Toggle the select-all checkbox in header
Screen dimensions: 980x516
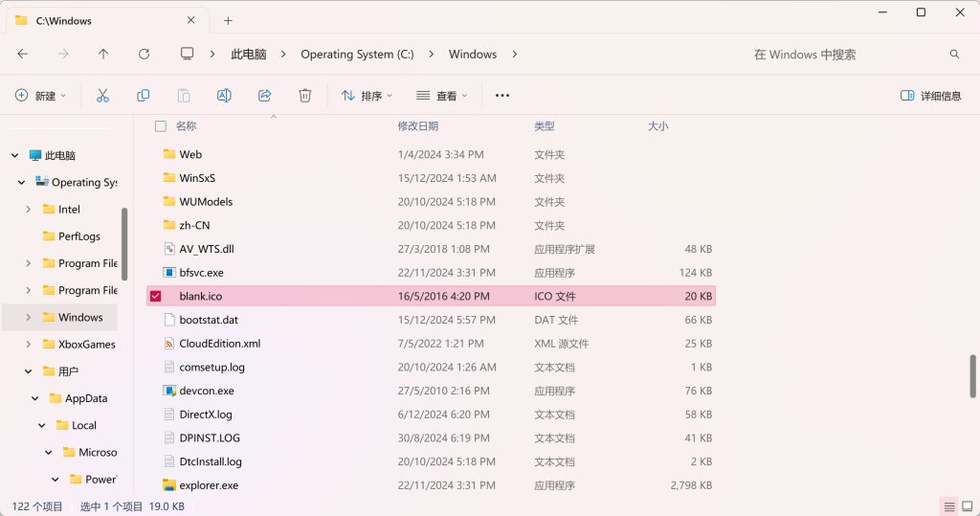pyautogui.click(x=161, y=126)
